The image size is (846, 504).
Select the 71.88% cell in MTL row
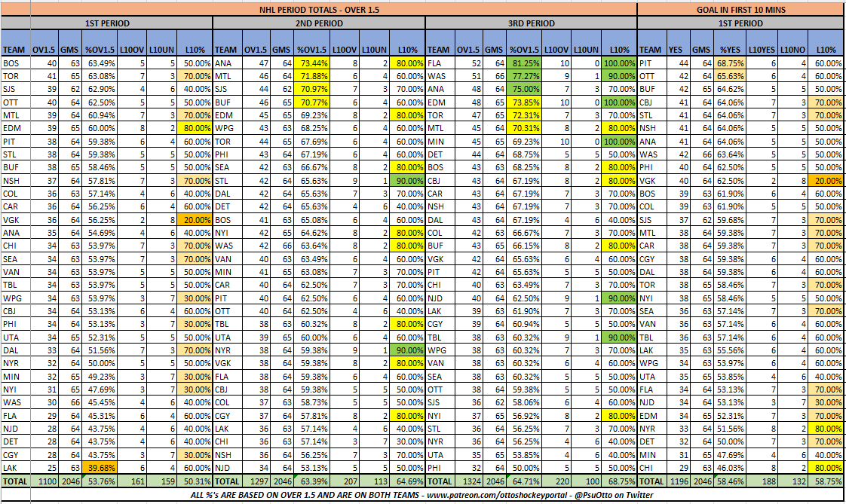point(311,76)
